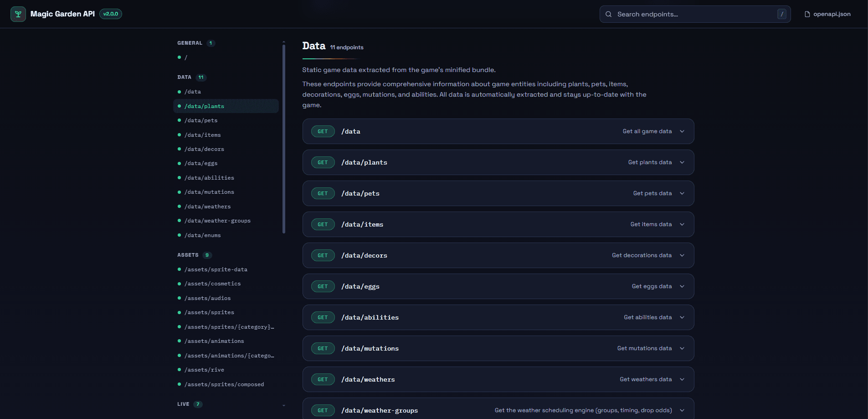Open /data/eggs sidebar entry
This screenshot has width=868, height=419.
coord(226,163)
